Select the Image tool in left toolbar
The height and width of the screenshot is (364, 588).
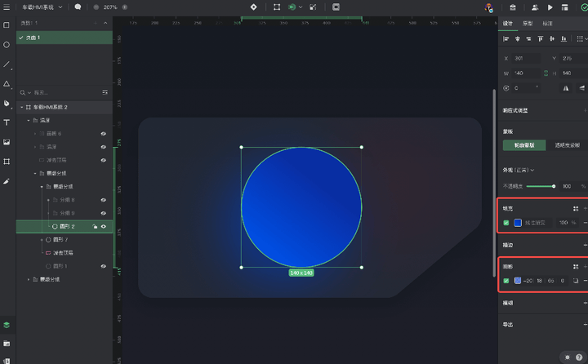click(7, 142)
